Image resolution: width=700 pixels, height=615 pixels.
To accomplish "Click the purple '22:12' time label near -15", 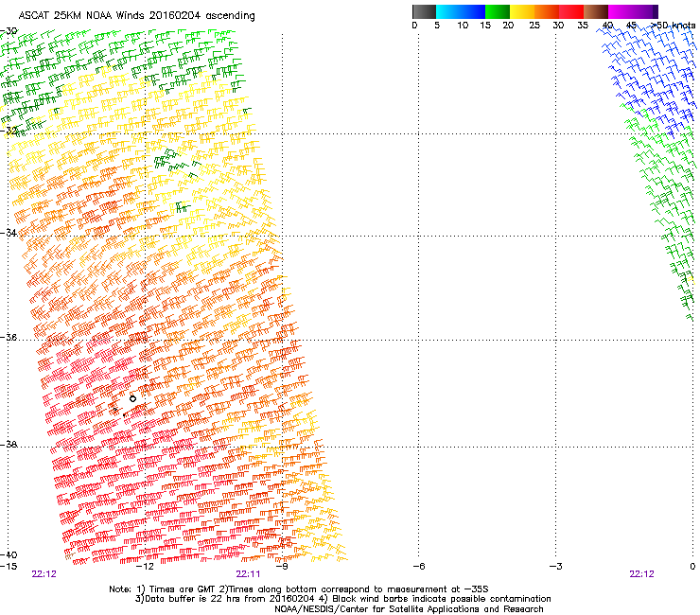I will [44, 574].
